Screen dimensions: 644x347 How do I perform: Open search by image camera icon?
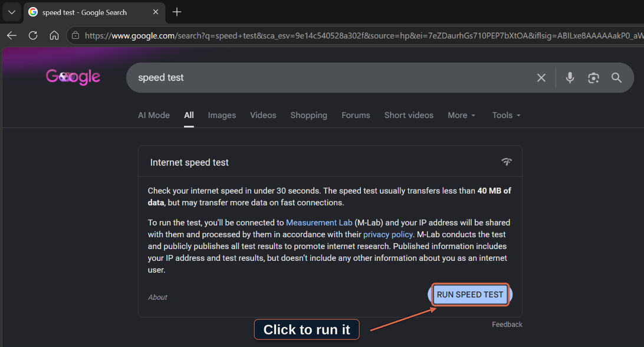[x=593, y=78]
